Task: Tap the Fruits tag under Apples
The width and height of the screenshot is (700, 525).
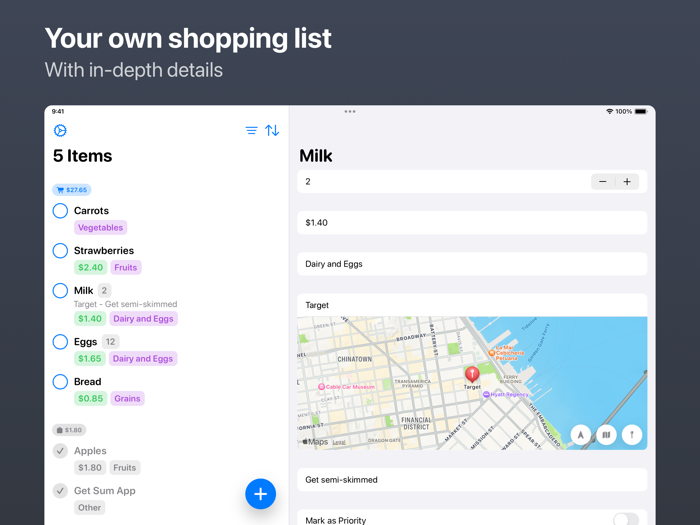Action: (125, 468)
